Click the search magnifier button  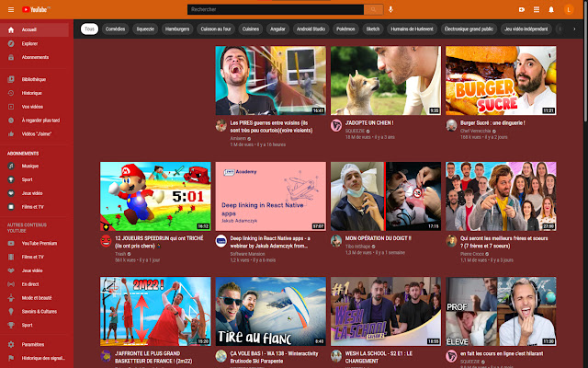374,8
